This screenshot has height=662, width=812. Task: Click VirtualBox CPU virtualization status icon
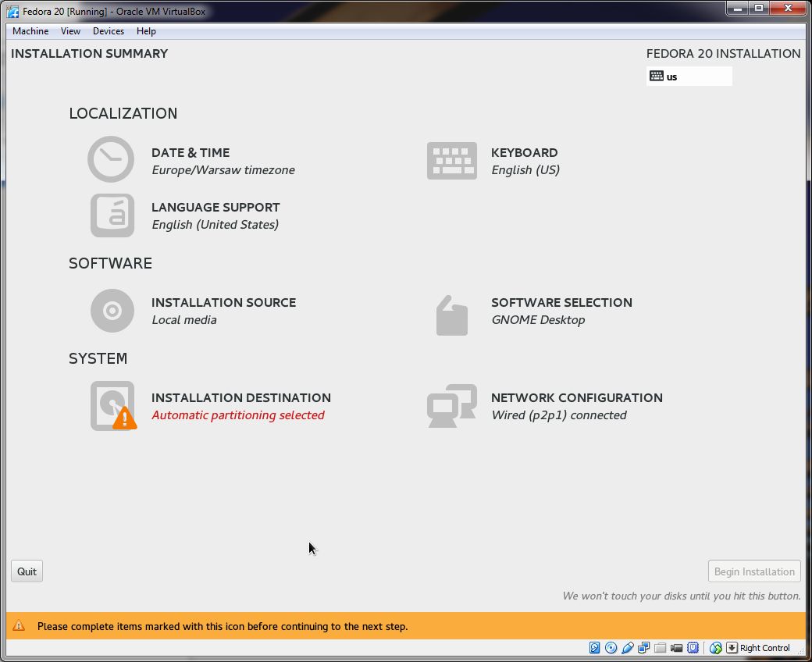pyautogui.click(x=693, y=647)
